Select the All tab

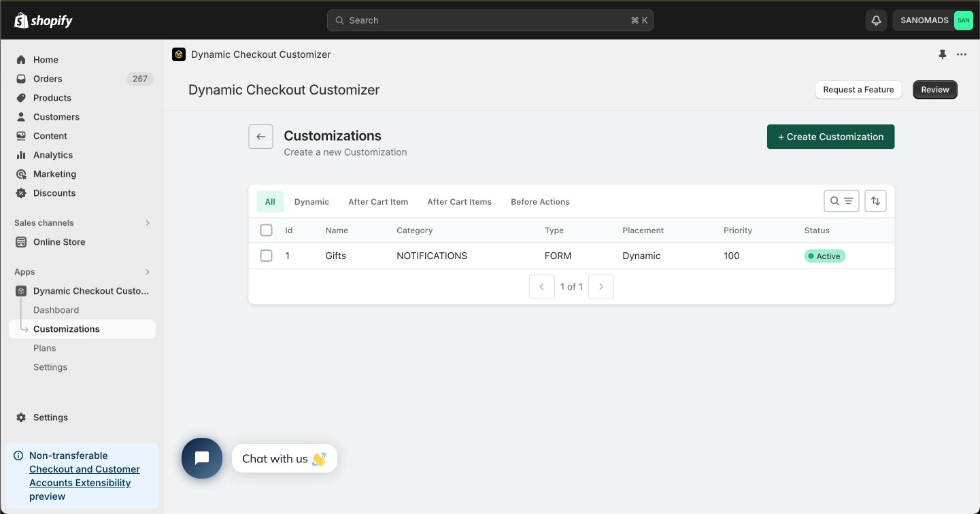pos(270,202)
